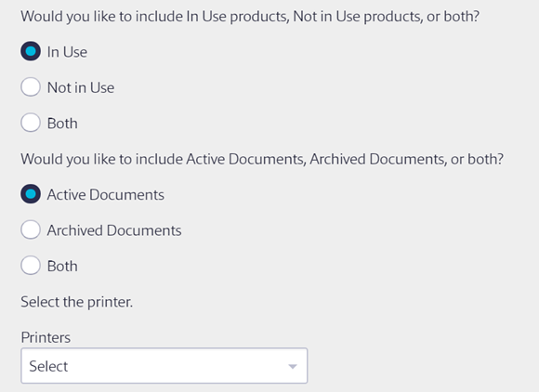
Task: Click "Both" label under the product options
Action: pos(62,124)
